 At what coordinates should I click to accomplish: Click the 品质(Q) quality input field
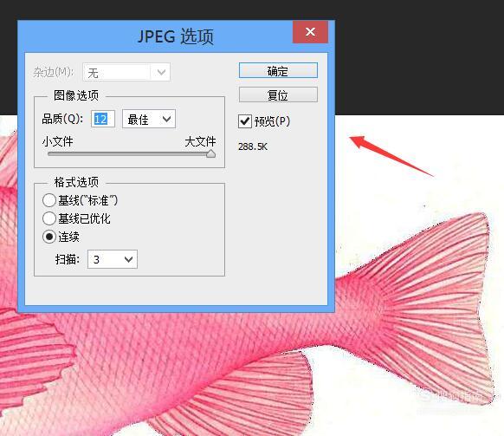(x=103, y=119)
